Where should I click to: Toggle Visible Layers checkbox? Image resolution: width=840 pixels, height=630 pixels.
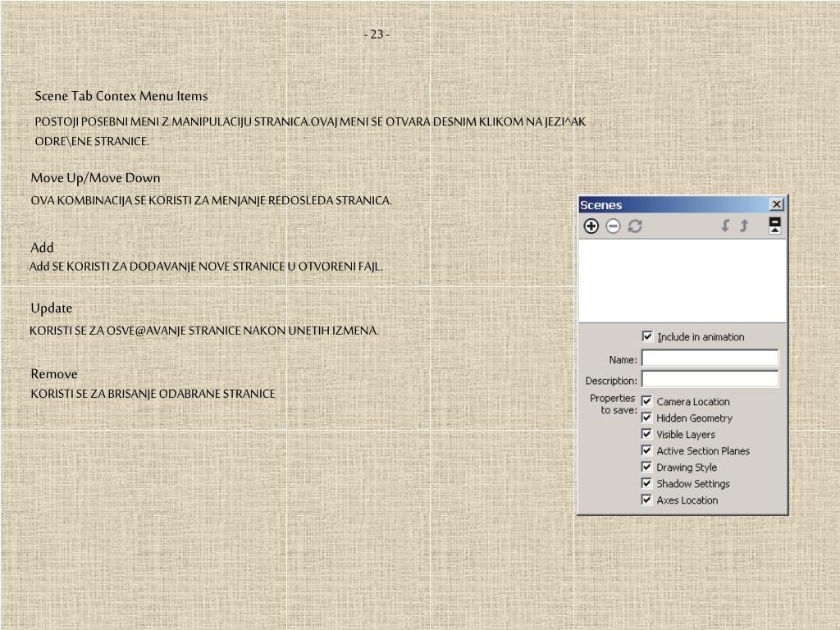coord(646,433)
